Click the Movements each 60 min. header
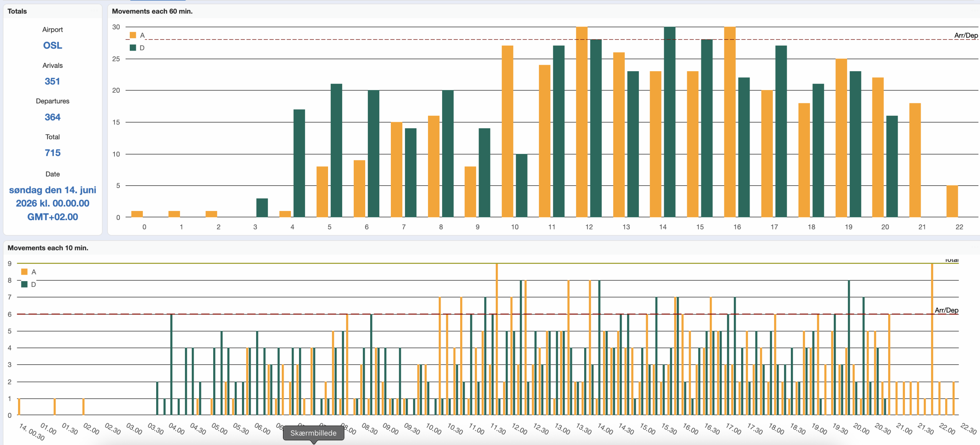The image size is (980, 445). tap(152, 11)
